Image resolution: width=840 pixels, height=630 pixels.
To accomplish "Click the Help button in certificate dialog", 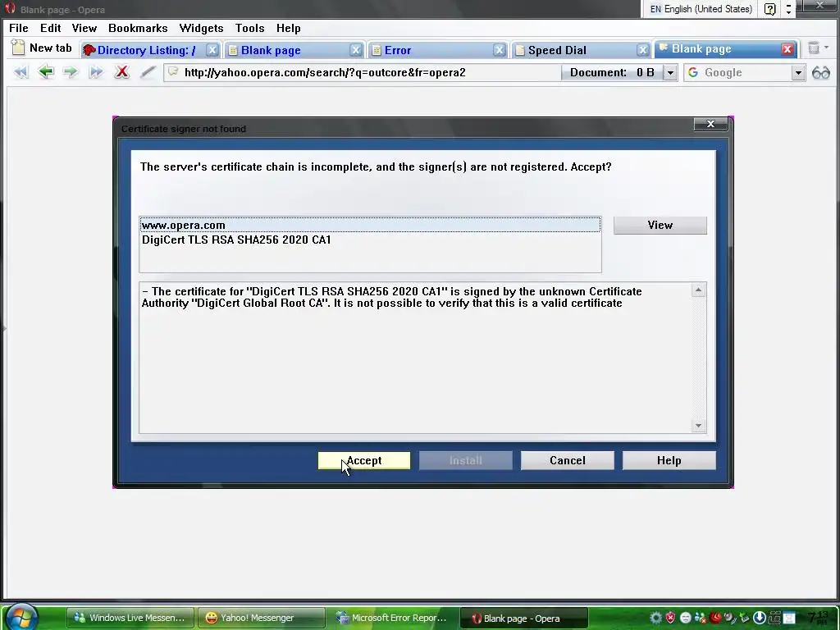I will point(669,460).
